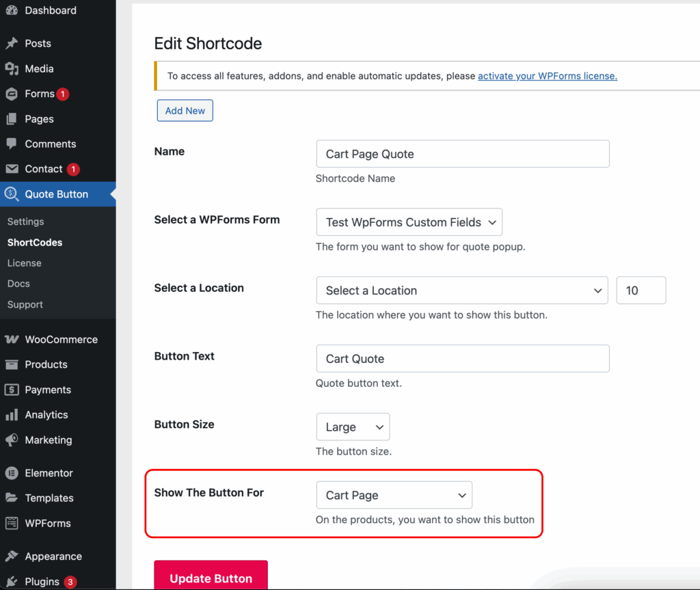Click the Plugins update count badge
This screenshot has height=590, width=700.
pyautogui.click(x=70, y=582)
